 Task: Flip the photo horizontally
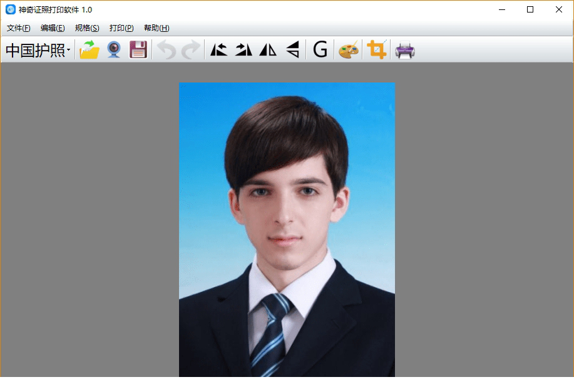(x=268, y=50)
